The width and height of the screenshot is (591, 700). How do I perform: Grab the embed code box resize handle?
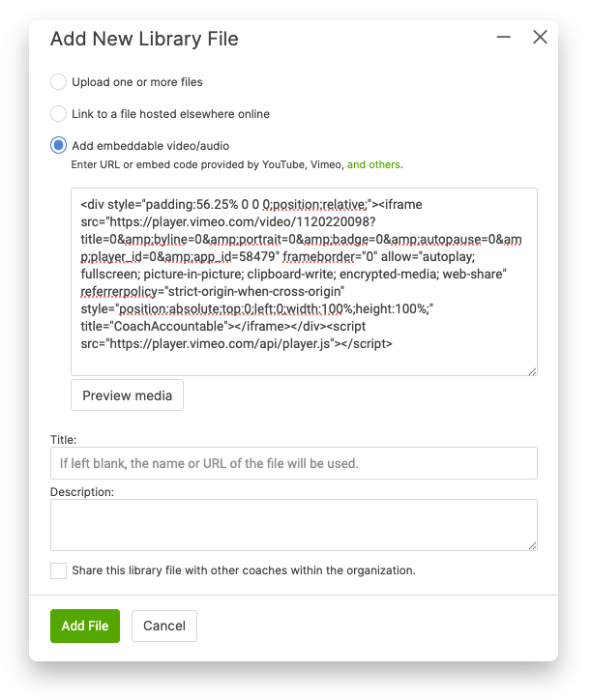tap(531, 369)
